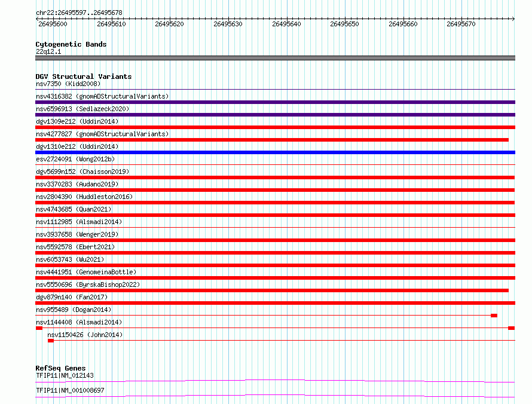This screenshot has width=532, height=404.
Task: Click the red bar under nsv5550696
Action: coord(272,290)
